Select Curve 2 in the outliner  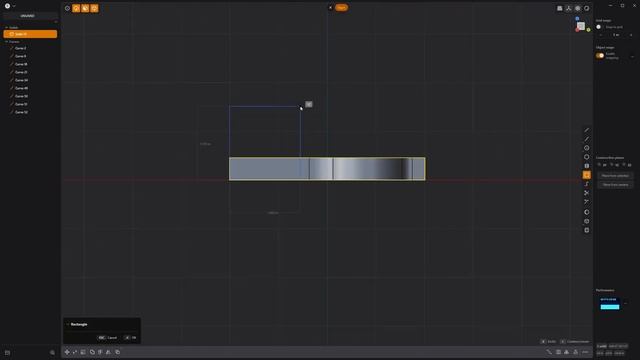[20, 48]
